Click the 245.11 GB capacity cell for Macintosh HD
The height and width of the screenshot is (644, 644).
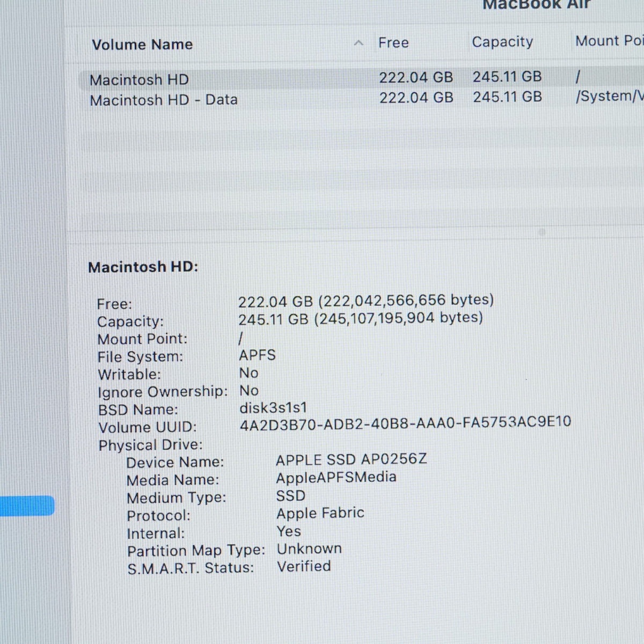point(507,77)
